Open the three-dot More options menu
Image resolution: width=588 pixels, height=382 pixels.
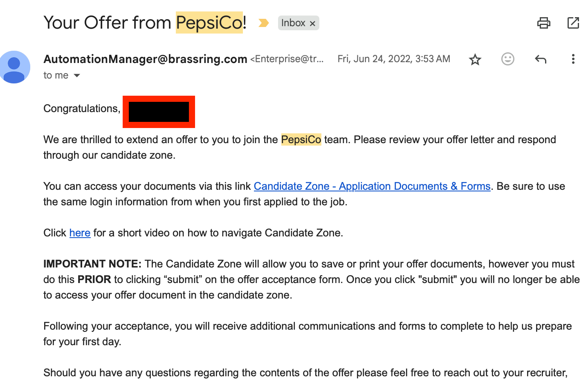573,59
